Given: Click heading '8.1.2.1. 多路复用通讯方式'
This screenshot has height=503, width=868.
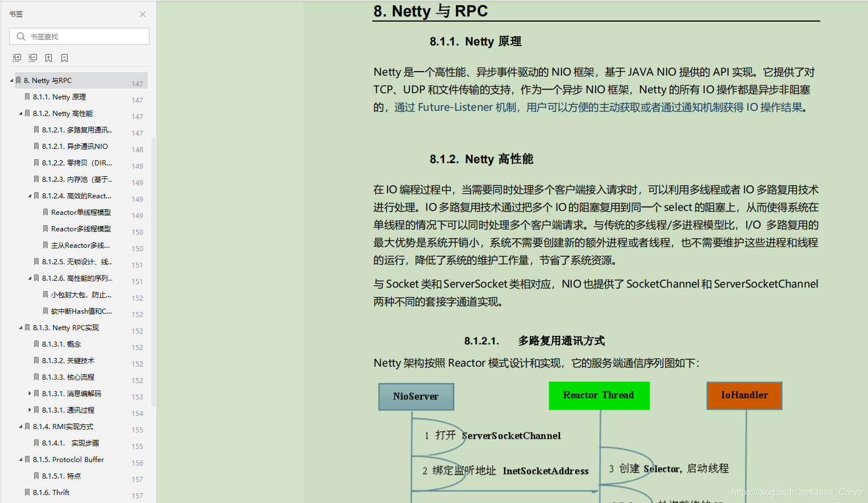Looking at the screenshot, I should point(534,341).
